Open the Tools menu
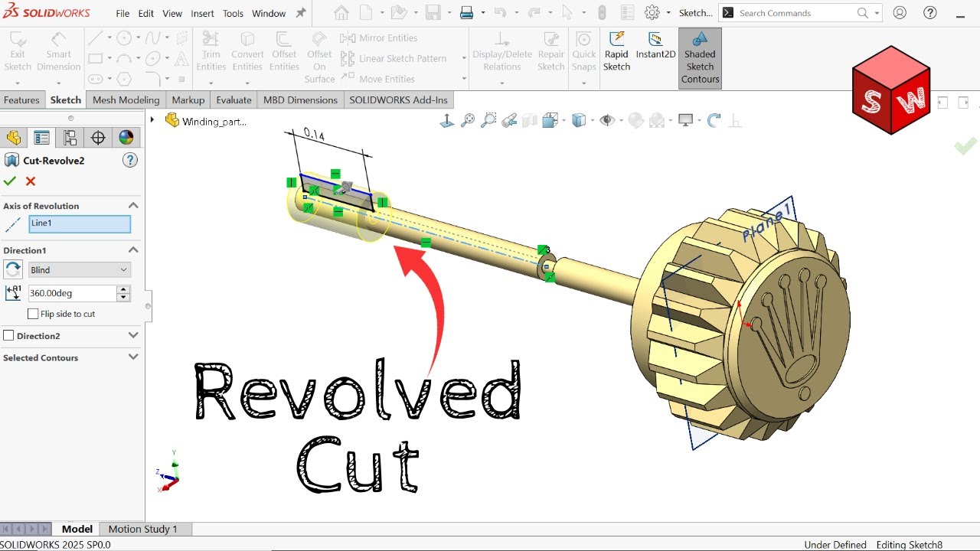980x551 pixels. tap(233, 13)
